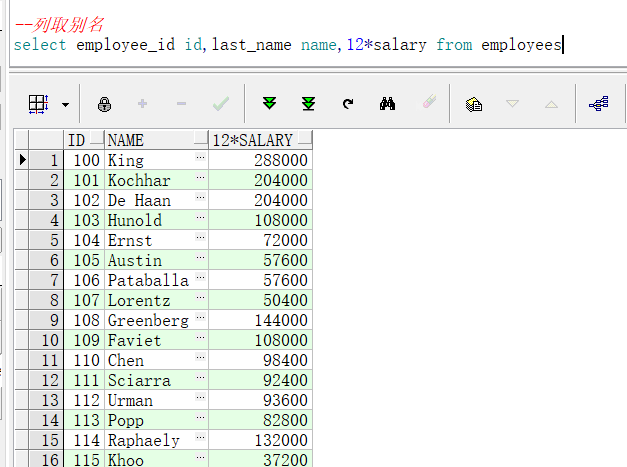Image resolution: width=627 pixels, height=467 pixels.
Task: Select the ID cell 114
Action: coord(84,440)
